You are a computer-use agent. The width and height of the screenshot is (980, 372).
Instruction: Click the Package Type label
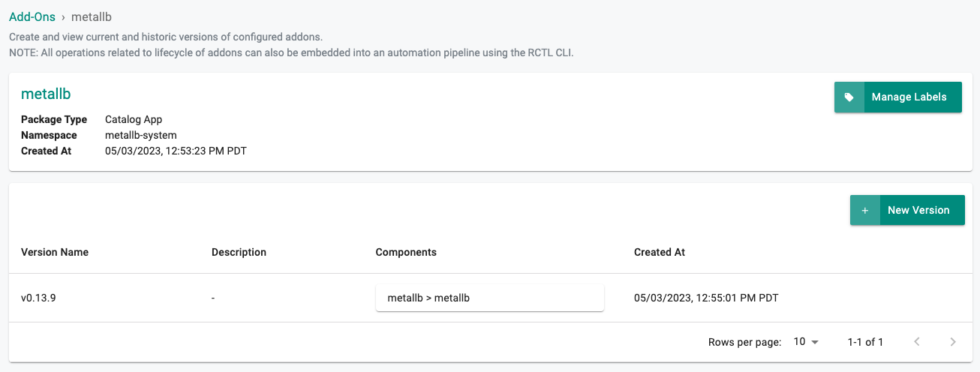[x=54, y=119]
